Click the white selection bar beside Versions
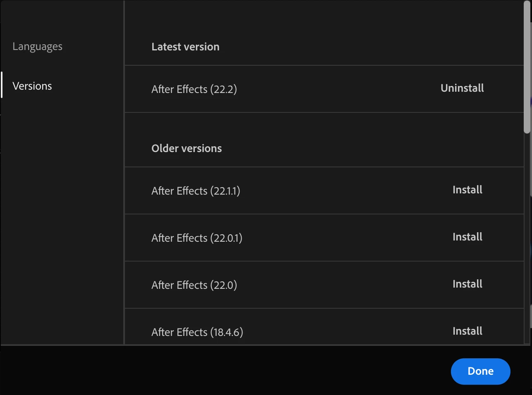The image size is (532, 395). [2, 85]
